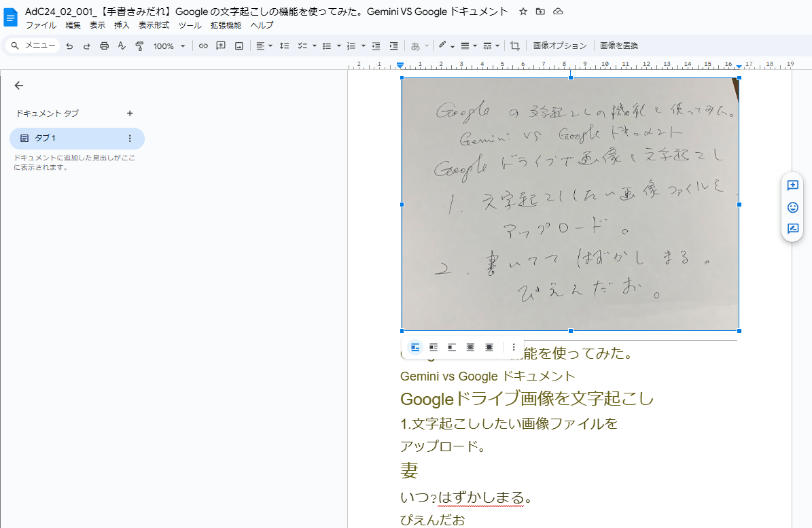Print the document
The width and height of the screenshot is (812, 528).
[x=103, y=46]
